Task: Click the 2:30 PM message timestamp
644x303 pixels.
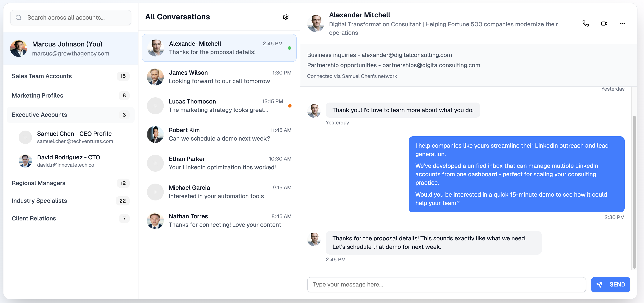Action: (614, 217)
